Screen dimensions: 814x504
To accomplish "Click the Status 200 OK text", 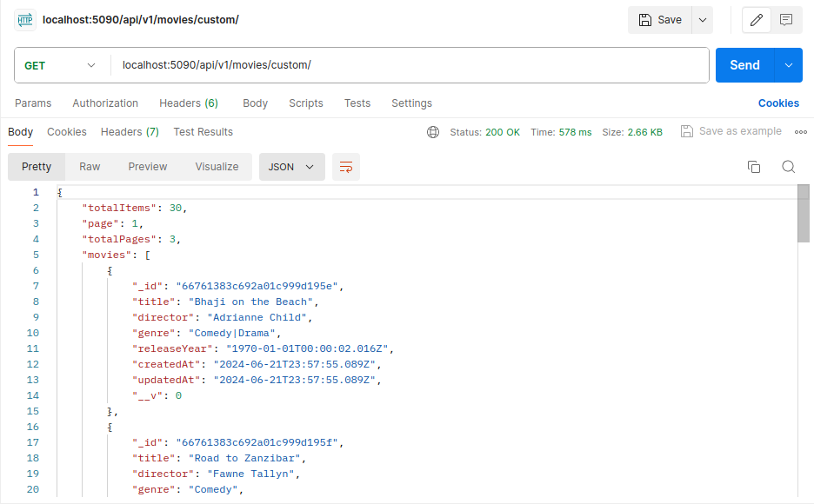I will 484,132.
